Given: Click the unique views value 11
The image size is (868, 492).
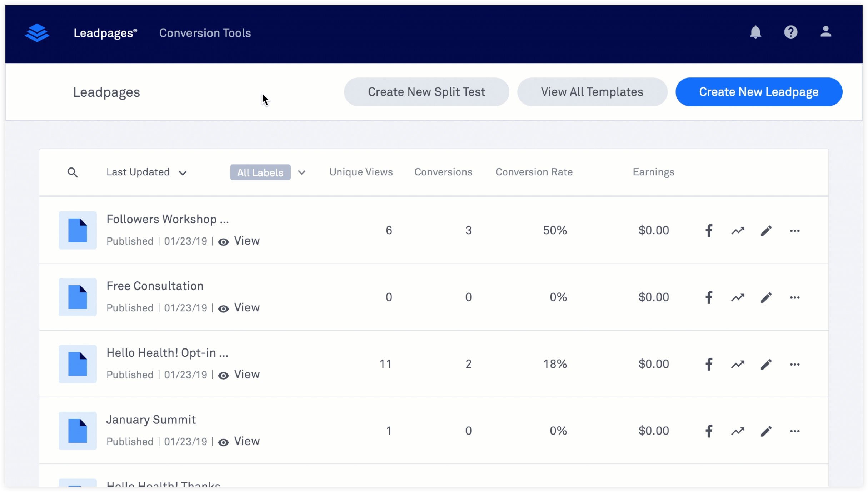Looking at the screenshot, I should point(385,364).
